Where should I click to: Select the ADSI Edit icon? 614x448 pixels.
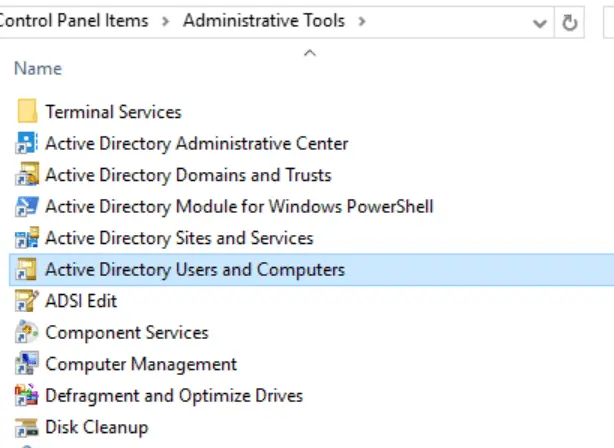click(27, 301)
